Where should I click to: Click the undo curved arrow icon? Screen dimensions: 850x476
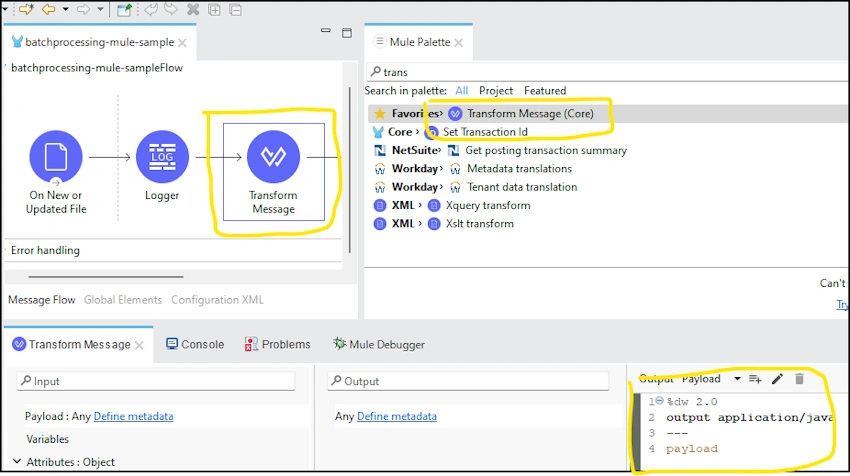pyautogui.click(x=151, y=9)
